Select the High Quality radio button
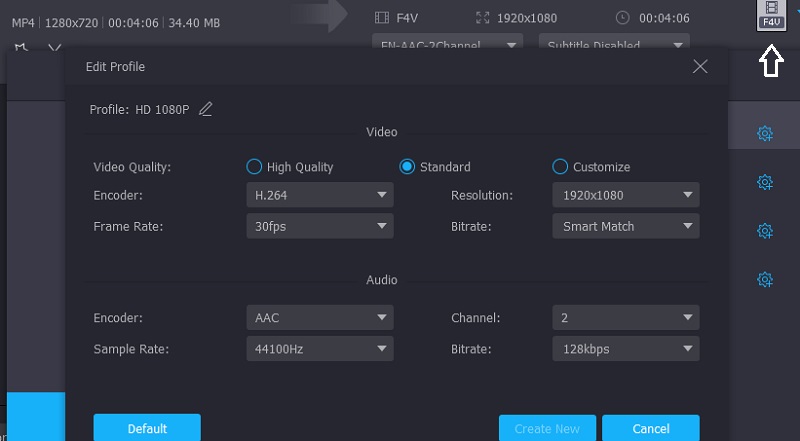Viewport: 800px width, 441px height. (x=254, y=167)
